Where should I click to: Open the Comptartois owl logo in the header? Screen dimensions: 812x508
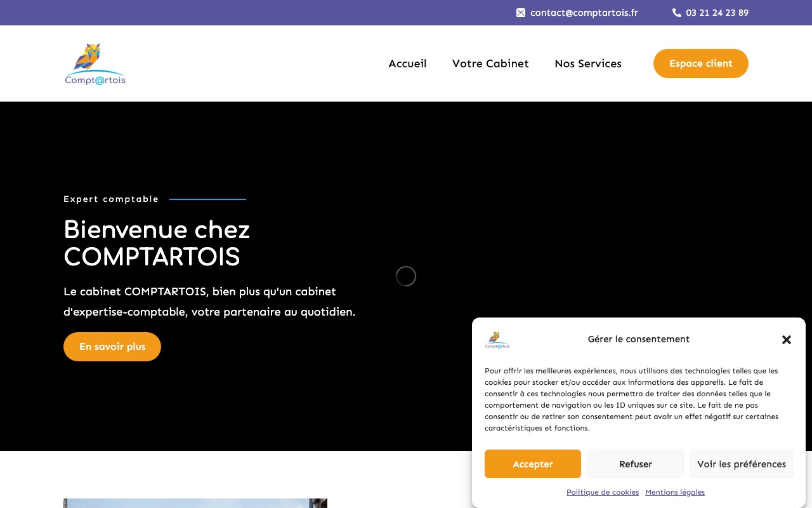(95, 64)
